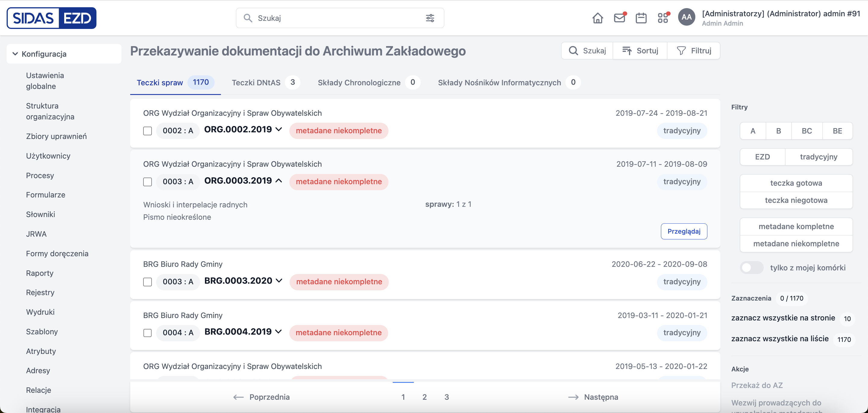The image size is (868, 413).
Task: Open Struktura organizacyjna in sidebar
Action: (x=50, y=111)
